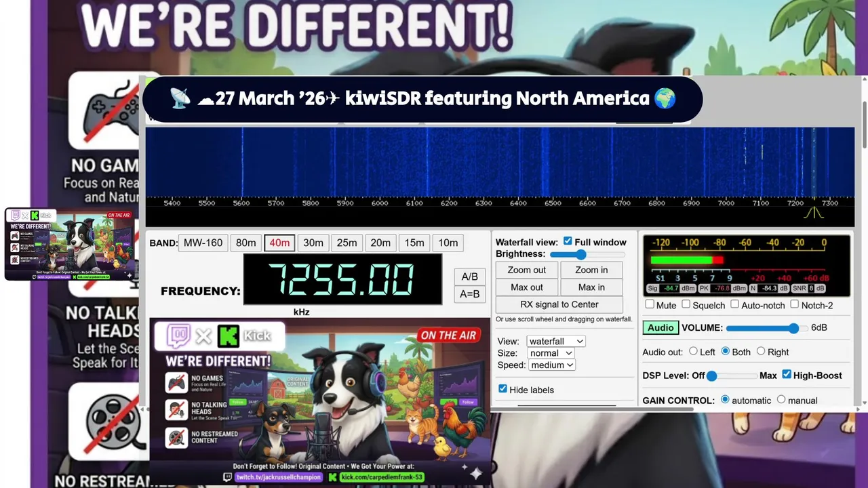Enable the Notch-2 checkbox

pos(794,304)
